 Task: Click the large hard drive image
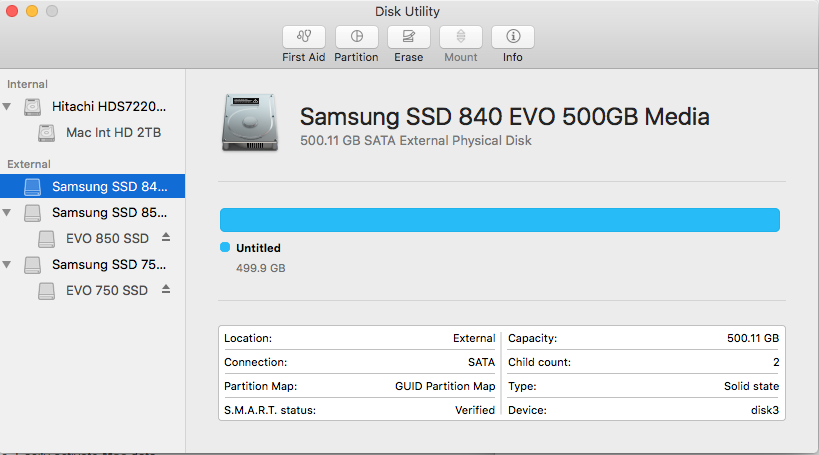(250, 123)
